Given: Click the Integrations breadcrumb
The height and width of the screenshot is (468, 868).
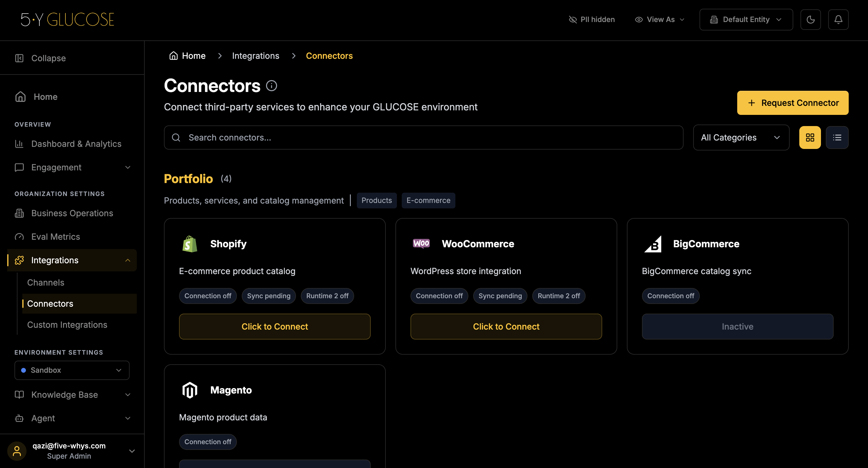Looking at the screenshot, I should coord(255,55).
